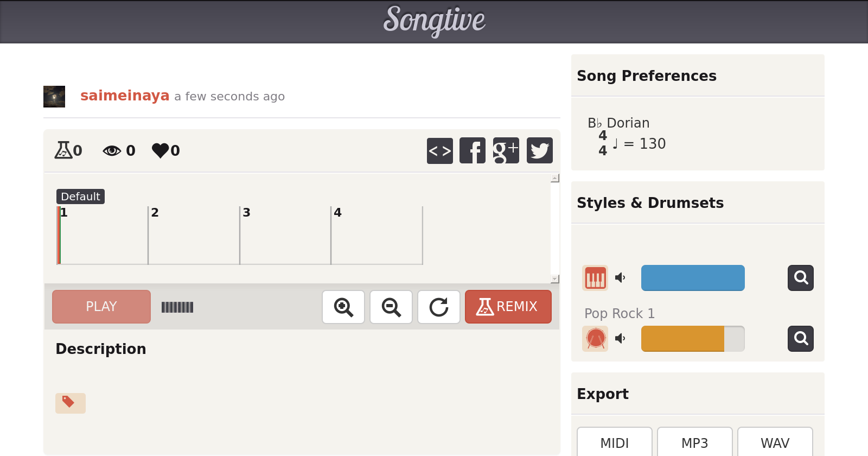Share the song on Google Plus
The height and width of the screenshot is (456, 868).
tap(506, 150)
